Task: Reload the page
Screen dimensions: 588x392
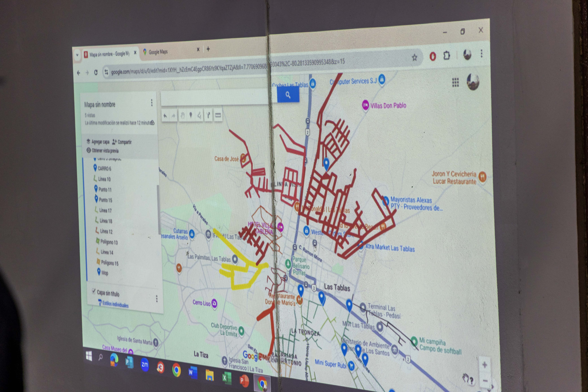Action: pos(96,73)
